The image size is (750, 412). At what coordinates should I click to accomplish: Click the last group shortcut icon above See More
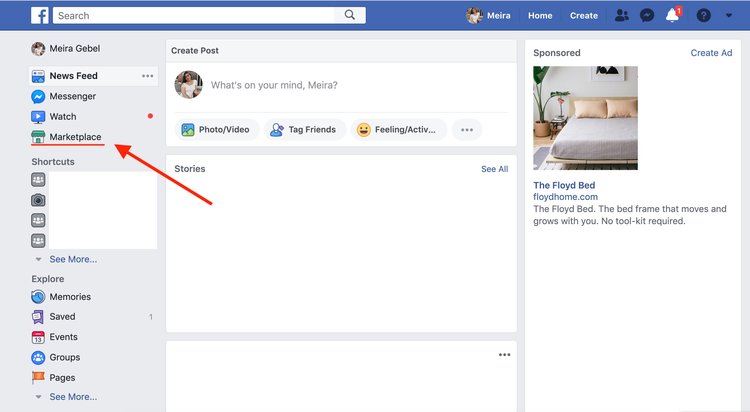38,240
